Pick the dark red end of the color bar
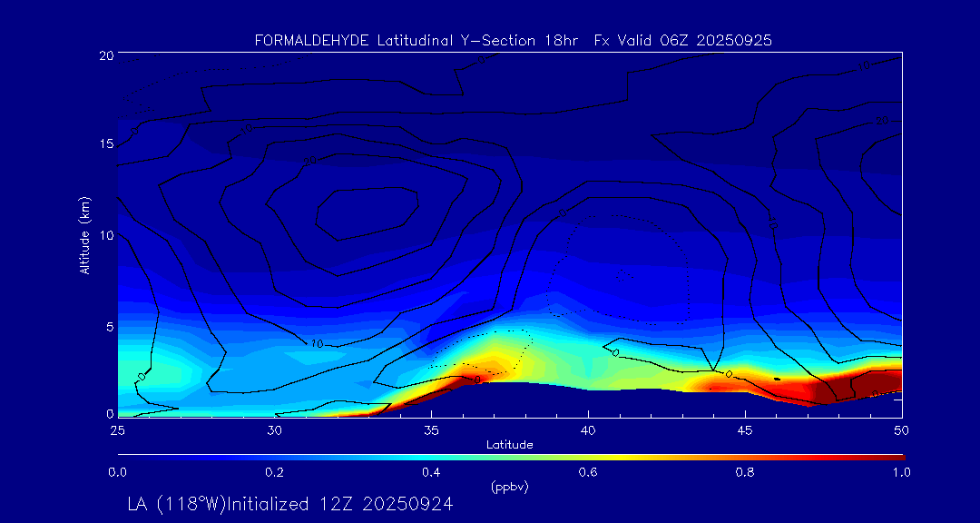The image size is (980, 523). [x=894, y=456]
